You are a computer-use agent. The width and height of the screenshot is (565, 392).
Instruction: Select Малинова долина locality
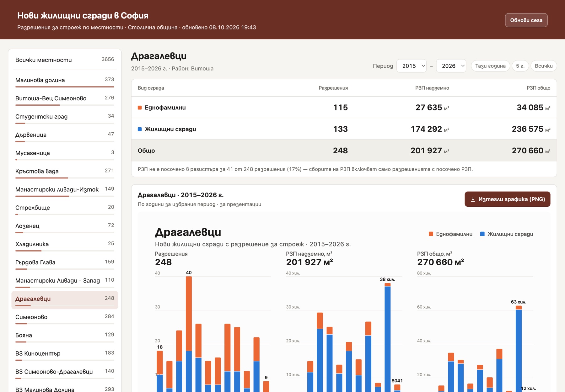pos(65,81)
